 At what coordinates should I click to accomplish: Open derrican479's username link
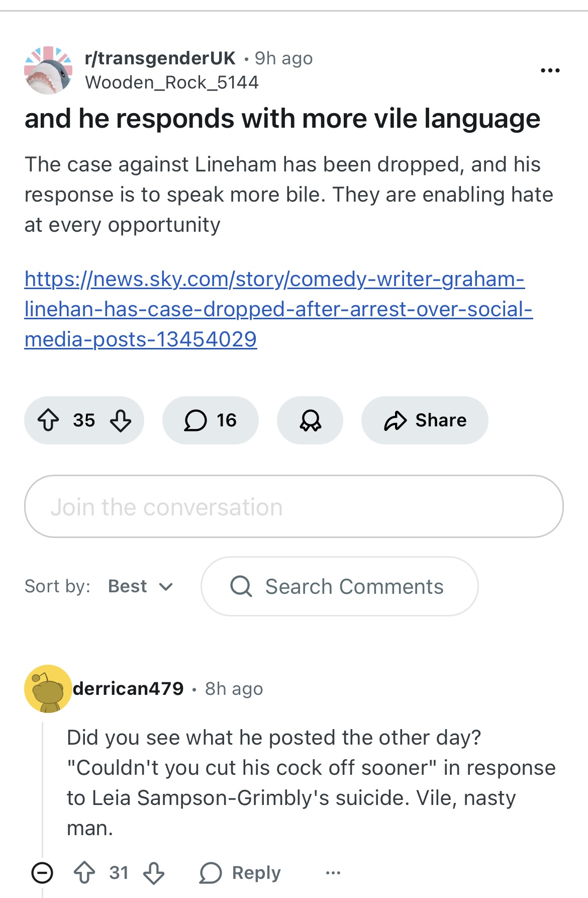coord(129,689)
